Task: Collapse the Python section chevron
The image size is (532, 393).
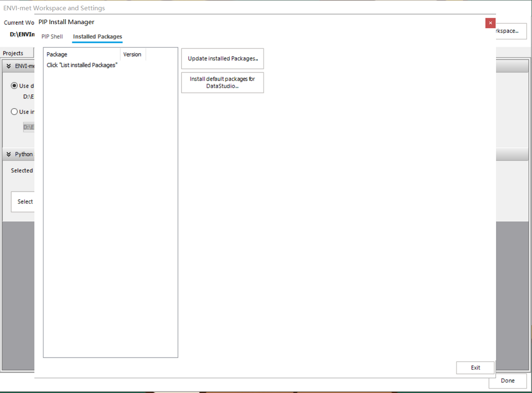Action: click(9, 154)
